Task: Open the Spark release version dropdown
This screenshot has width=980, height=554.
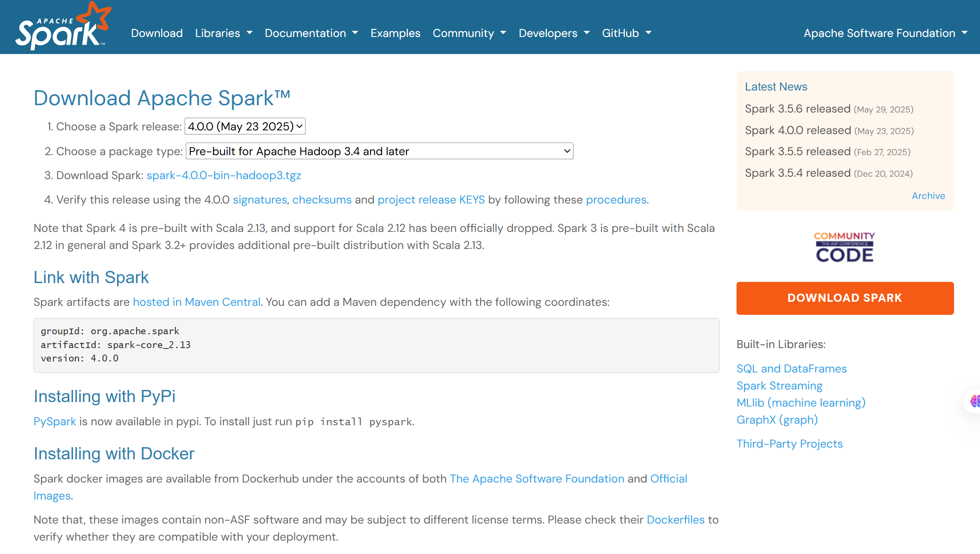Action: [x=245, y=126]
